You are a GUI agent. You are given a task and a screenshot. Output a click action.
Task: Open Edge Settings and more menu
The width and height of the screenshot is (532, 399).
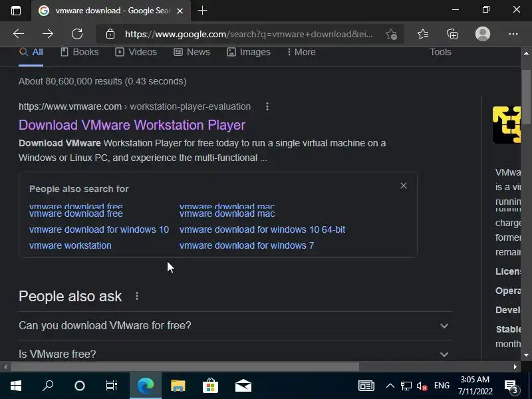point(513,34)
